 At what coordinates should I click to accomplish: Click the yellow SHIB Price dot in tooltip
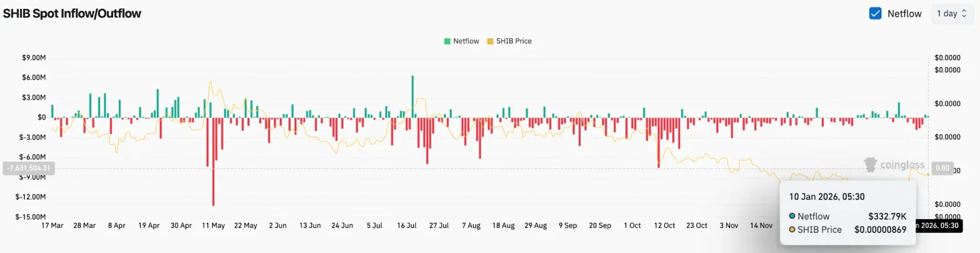(x=792, y=229)
